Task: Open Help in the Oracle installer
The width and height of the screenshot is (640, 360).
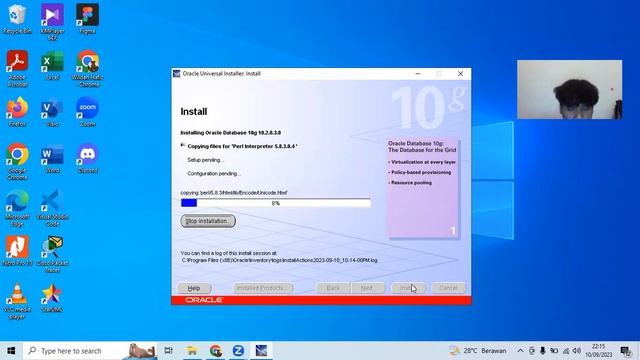Action: click(x=194, y=288)
